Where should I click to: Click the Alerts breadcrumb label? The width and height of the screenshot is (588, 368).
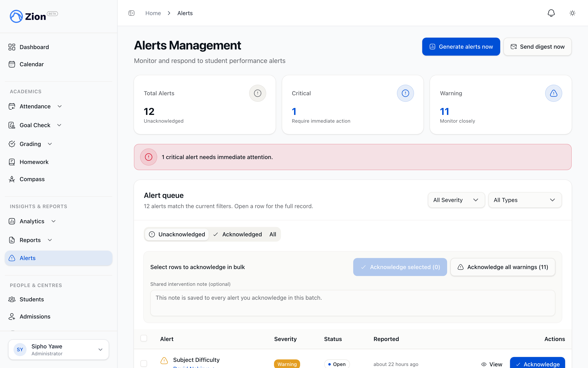[185, 13]
